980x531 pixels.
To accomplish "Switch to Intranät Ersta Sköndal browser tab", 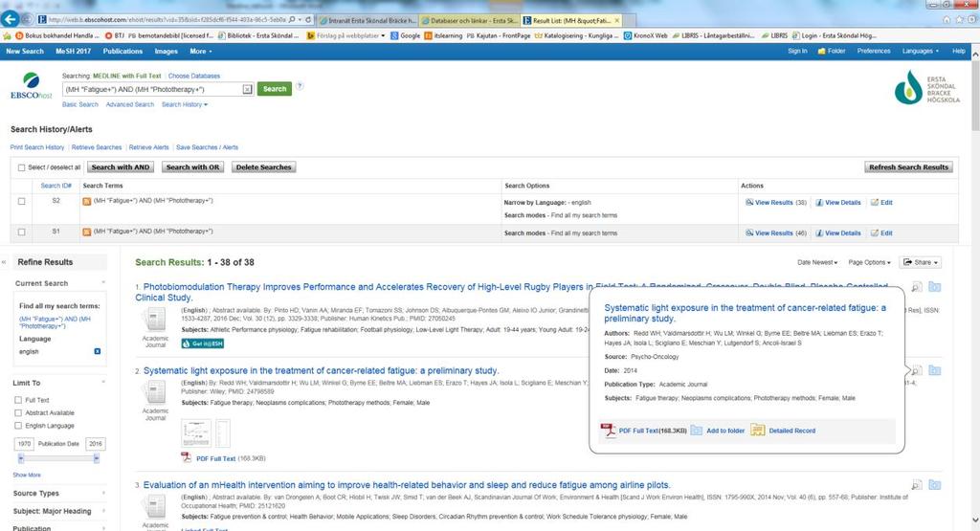I will click(367, 20).
